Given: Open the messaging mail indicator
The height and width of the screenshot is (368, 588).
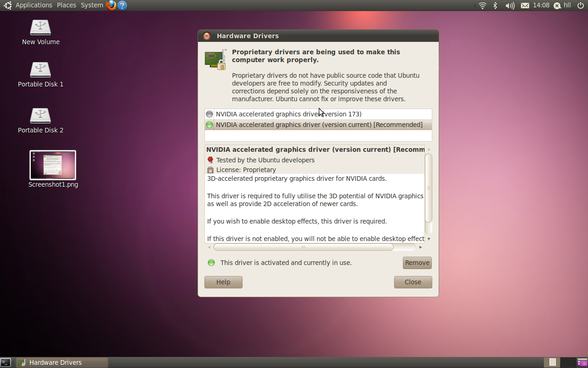Looking at the screenshot, I should point(525,6).
